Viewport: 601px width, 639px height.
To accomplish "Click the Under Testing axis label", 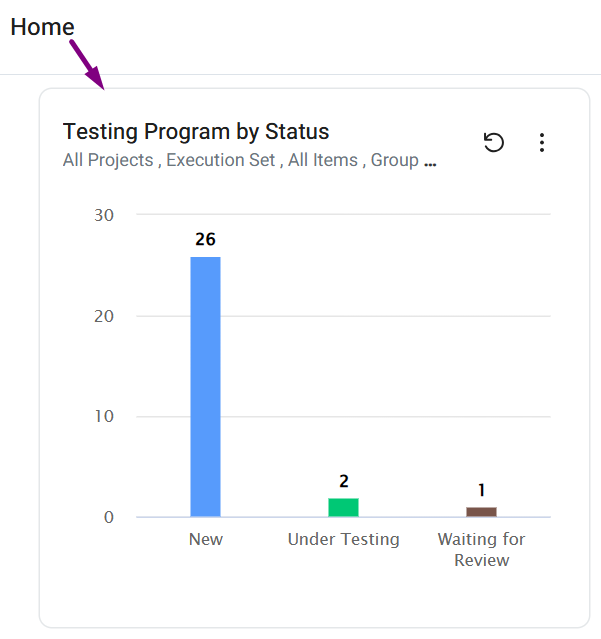I will pos(343,539).
